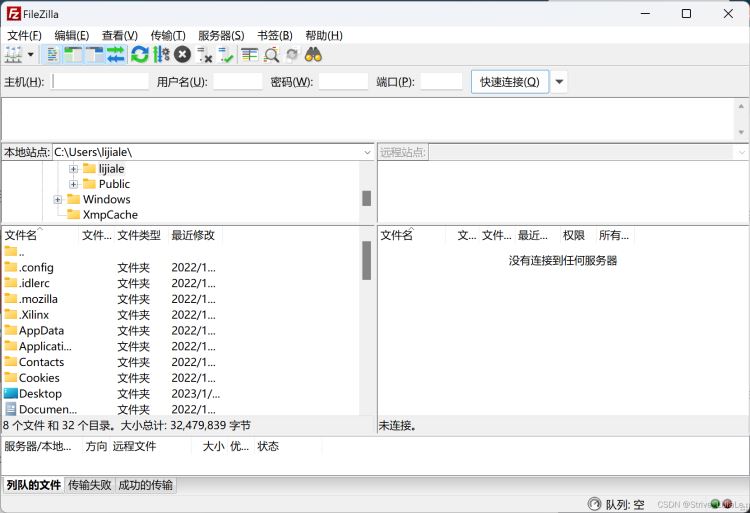Toggle remote directory tree view icon
This screenshot has height=513, width=750.
click(x=95, y=55)
